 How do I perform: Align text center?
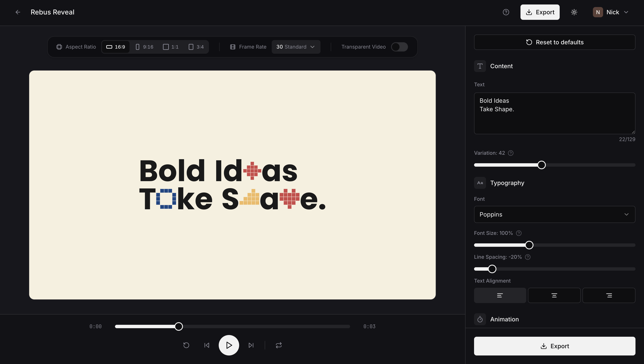click(x=554, y=295)
